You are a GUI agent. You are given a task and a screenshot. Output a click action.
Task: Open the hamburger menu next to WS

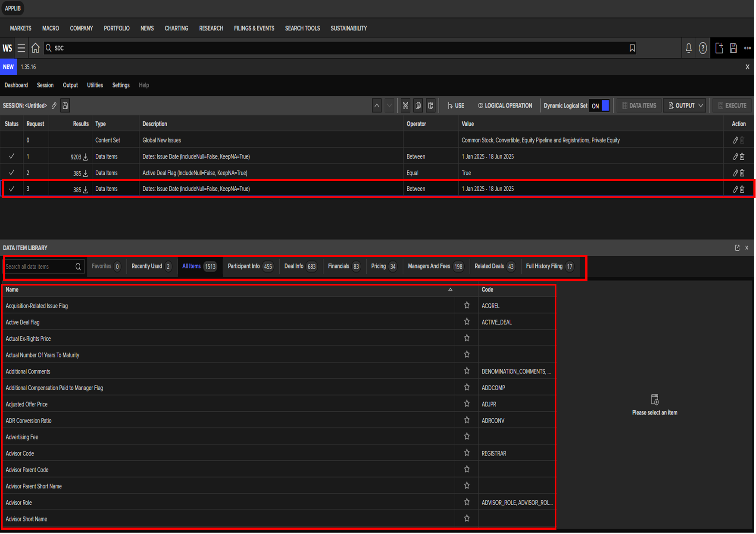click(x=21, y=48)
